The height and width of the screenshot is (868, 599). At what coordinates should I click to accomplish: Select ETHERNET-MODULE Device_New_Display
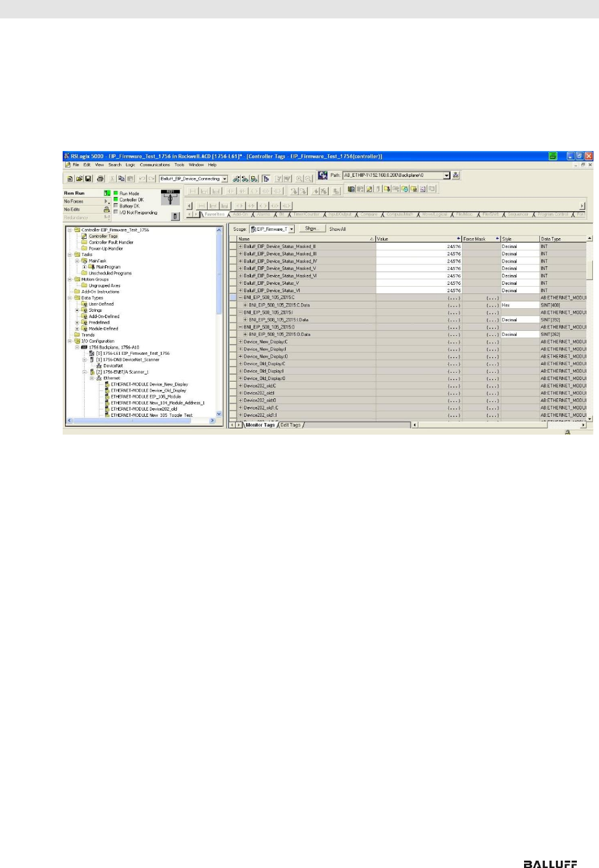[149, 384]
